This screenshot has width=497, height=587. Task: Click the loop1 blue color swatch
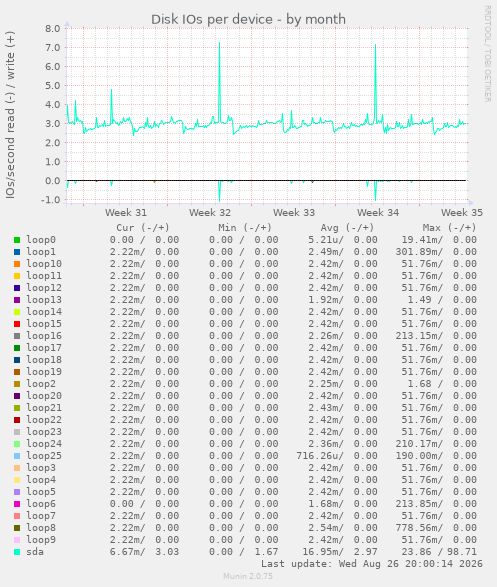point(17,252)
